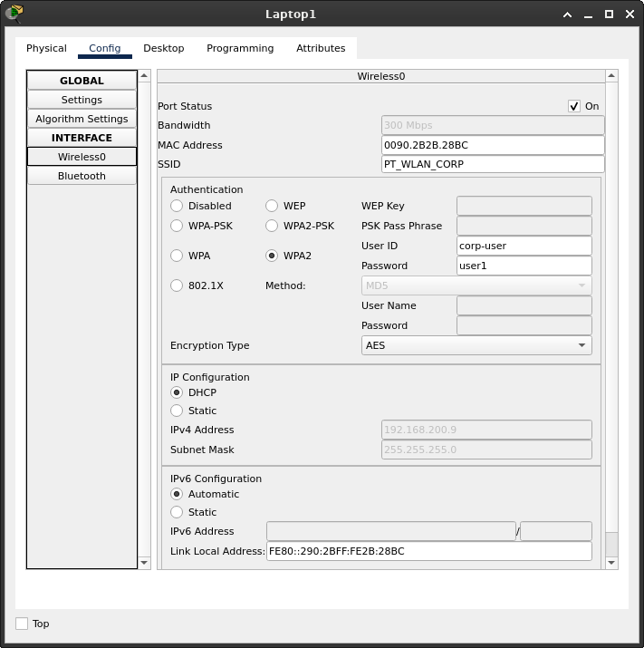Screen dimensions: 644x648
Task: Click the roll-up arrow in title bar
Action: 568,15
